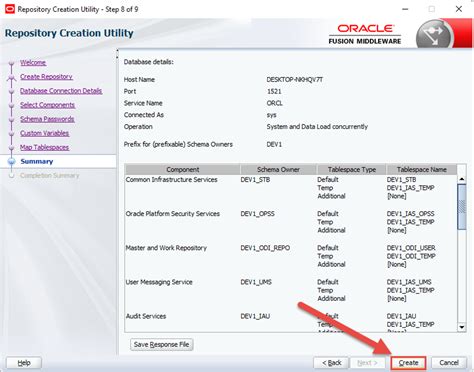Click the Schema Owner column header
474x372 pixels.
point(278,169)
